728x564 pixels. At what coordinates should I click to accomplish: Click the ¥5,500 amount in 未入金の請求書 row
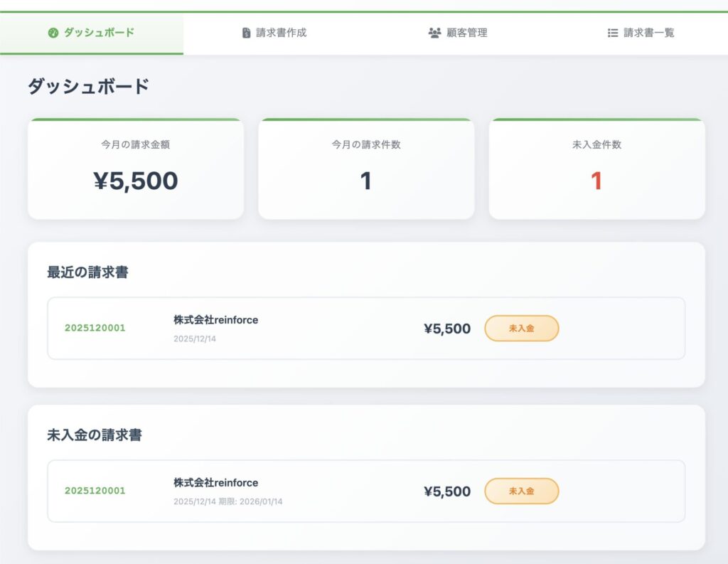[447, 491]
